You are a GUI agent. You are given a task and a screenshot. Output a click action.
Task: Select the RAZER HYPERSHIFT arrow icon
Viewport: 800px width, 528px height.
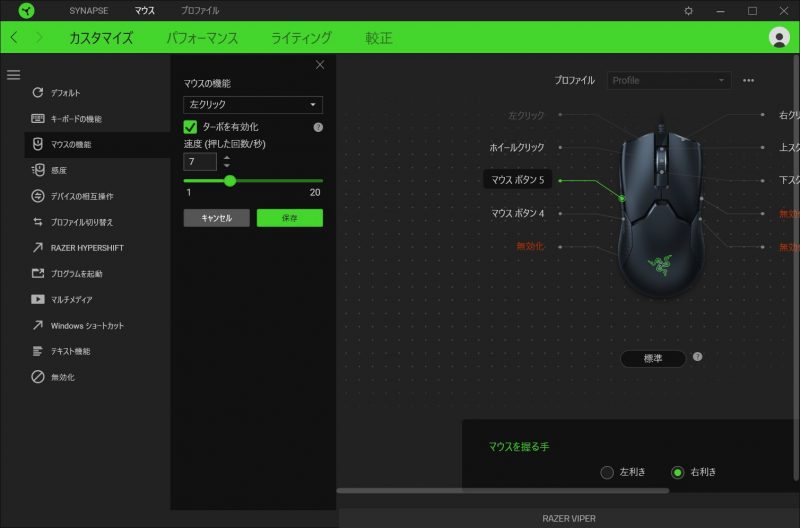click(x=38, y=247)
